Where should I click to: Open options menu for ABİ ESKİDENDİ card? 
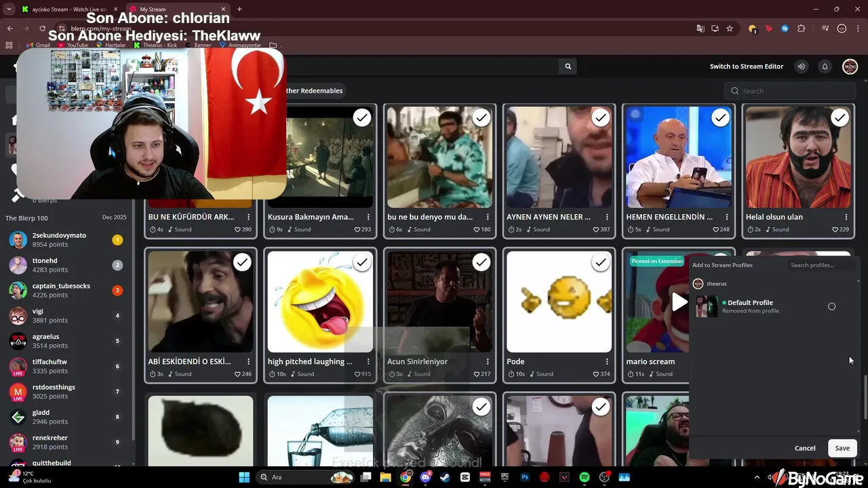(x=249, y=361)
